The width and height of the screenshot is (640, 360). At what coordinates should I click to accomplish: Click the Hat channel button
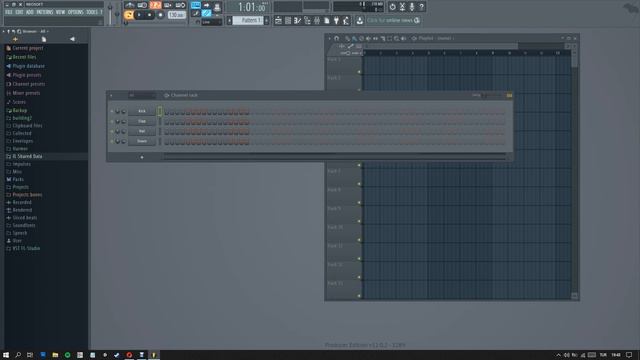[142, 131]
